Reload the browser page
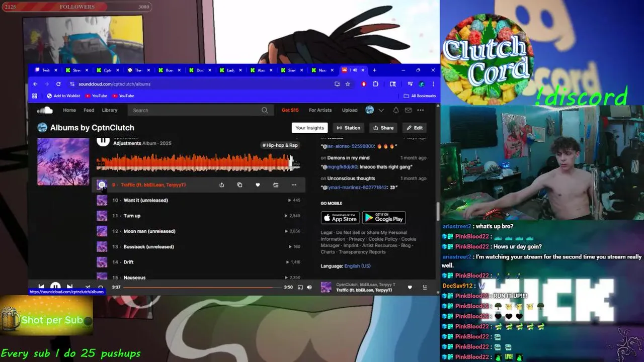644x362 pixels. 58,84
